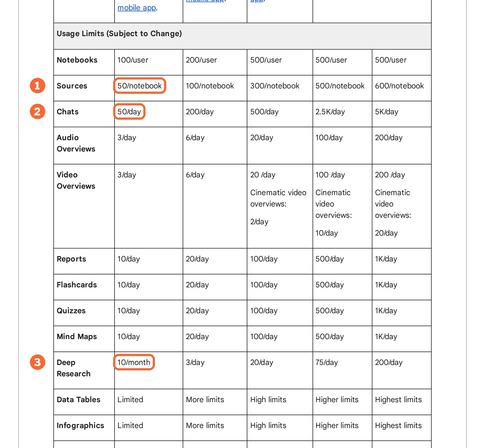The width and height of the screenshot is (485, 448).
Task: Click the "2/day" cinematic video overviews value
Action: (x=259, y=222)
